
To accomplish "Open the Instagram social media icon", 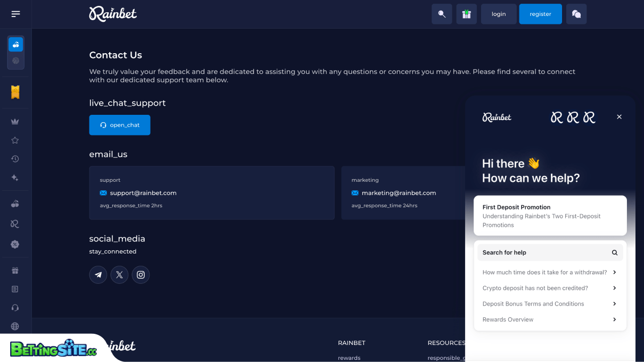I will click(141, 275).
